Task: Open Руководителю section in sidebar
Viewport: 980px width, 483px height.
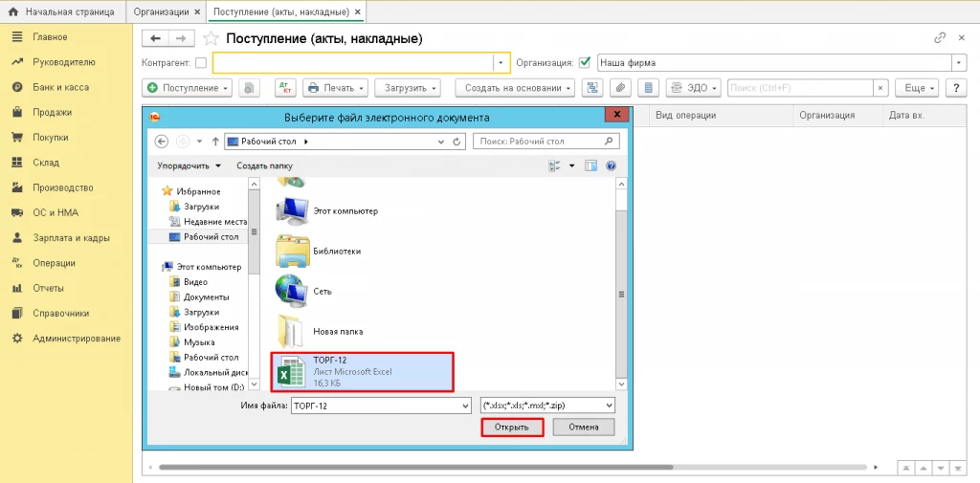Action: point(64,62)
